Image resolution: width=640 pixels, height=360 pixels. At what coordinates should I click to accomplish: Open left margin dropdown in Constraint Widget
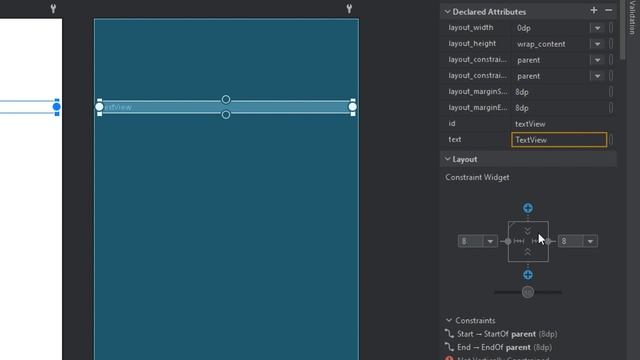pos(490,241)
